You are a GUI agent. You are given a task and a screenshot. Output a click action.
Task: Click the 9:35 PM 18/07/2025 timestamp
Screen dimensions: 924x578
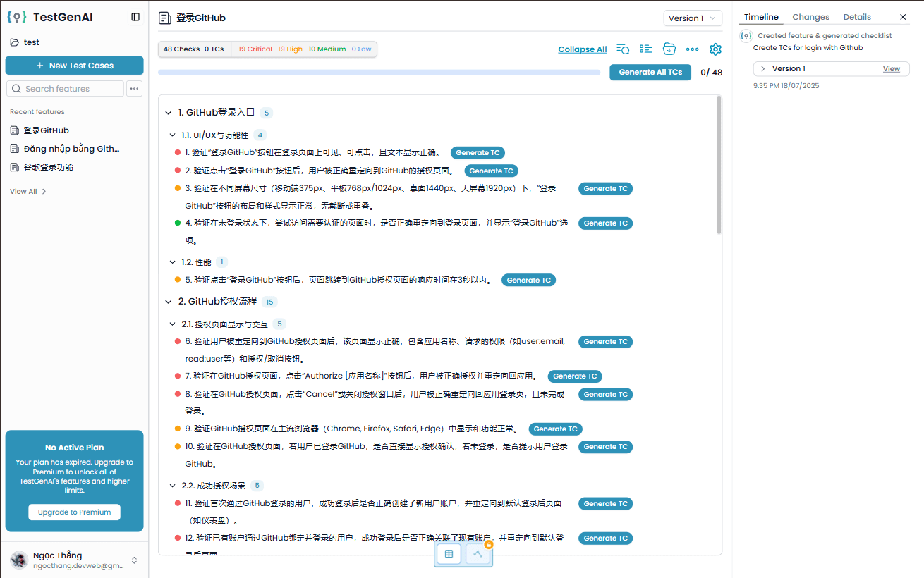786,86
